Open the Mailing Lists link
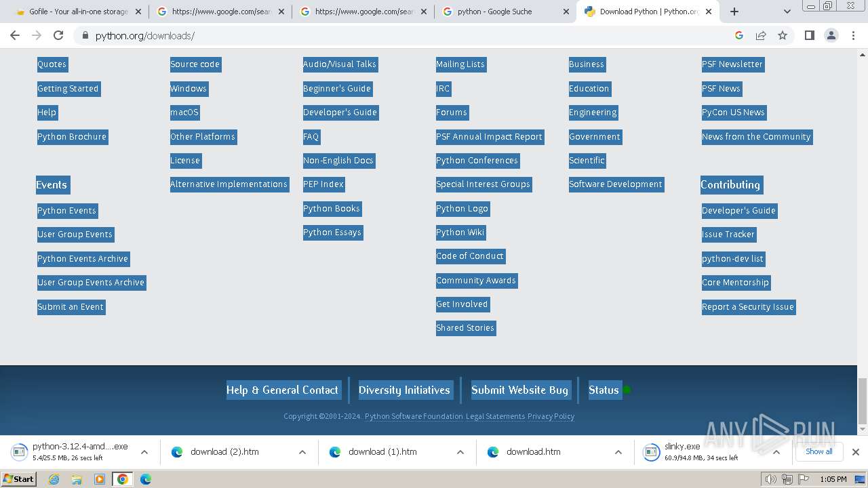The image size is (868, 488). pyautogui.click(x=460, y=64)
